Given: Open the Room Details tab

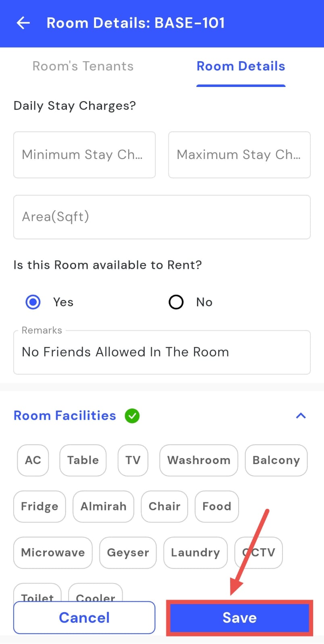Looking at the screenshot, I should (x=241, y=66).
